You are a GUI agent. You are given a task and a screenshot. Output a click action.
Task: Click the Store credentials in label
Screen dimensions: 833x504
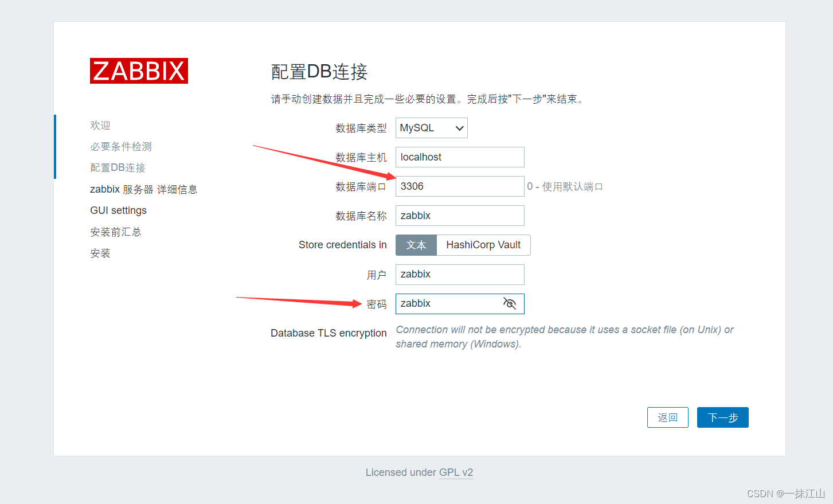click(343, 245)
